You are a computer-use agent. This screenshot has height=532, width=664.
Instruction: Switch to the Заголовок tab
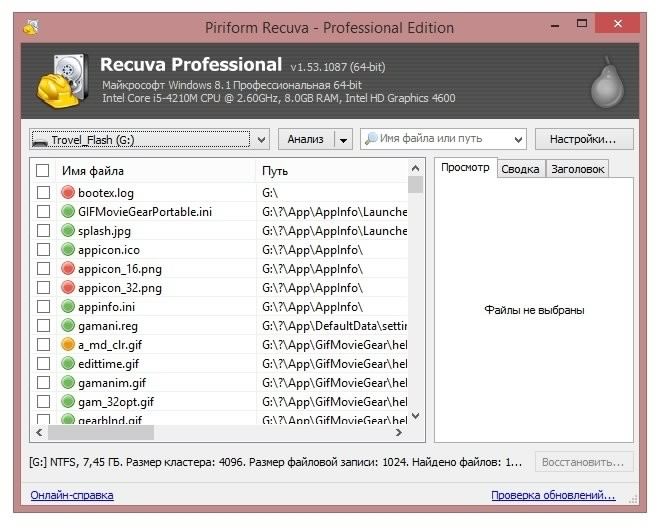[x=577, y=169]
